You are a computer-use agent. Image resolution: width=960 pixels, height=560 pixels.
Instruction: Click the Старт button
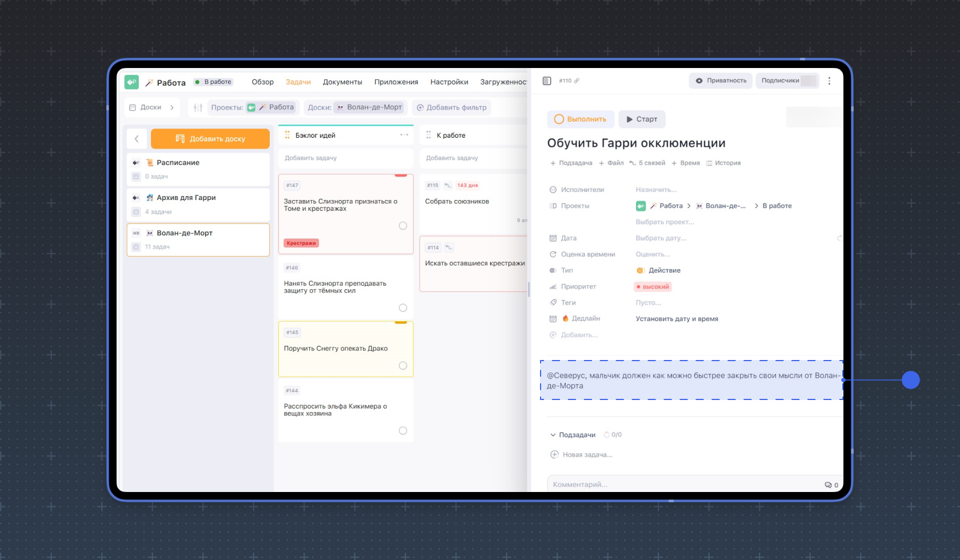[642, 119]
